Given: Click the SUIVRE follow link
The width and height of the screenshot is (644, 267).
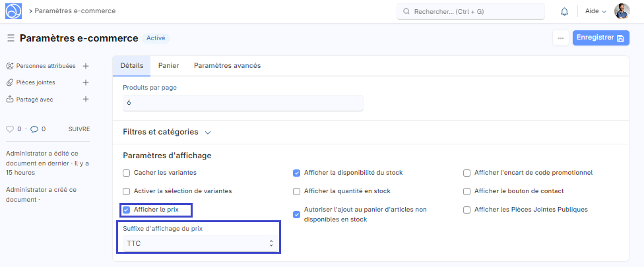Looking at the screenshot, I should pos(79,129).
